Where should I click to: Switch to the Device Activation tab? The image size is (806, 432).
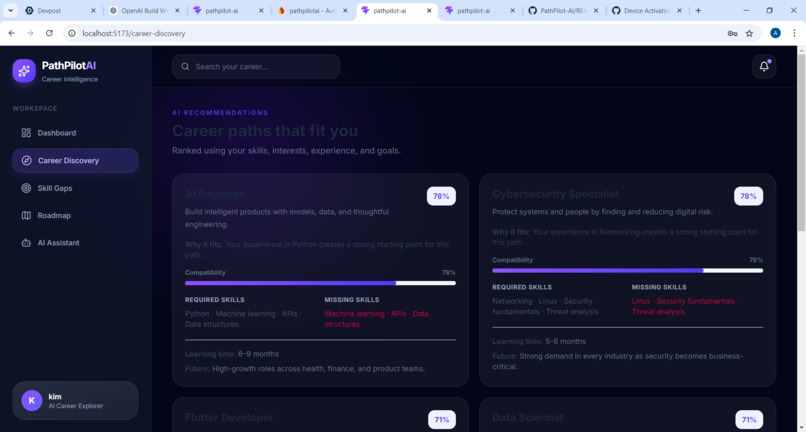pos(648,10)
